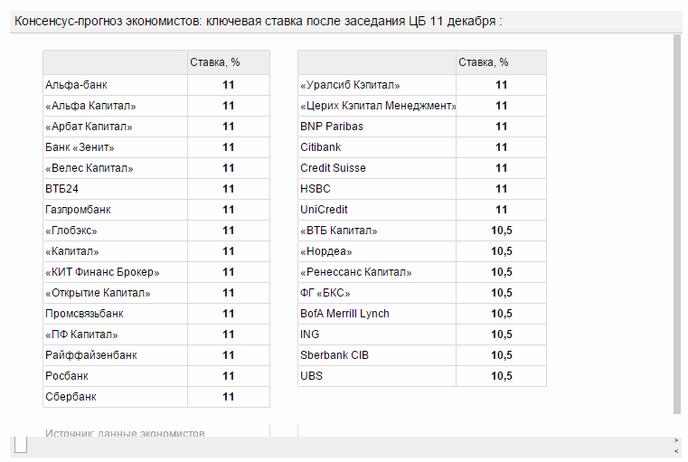Click the rate value beside ВТБ24
This screenshot has height=462, width=688.
tap(228, 189)
